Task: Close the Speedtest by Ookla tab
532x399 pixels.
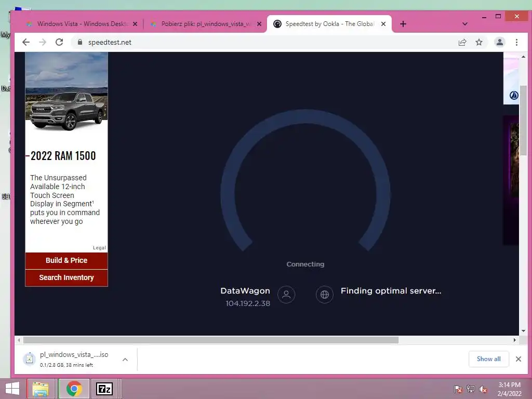Action: click(383, 24)
